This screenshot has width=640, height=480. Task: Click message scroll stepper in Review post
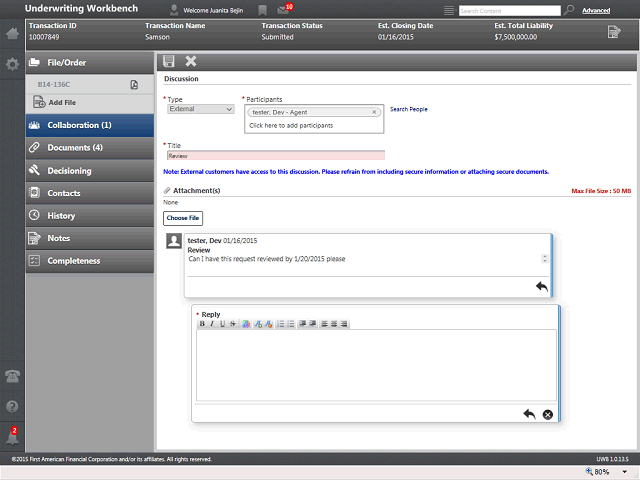coord(544,259)
